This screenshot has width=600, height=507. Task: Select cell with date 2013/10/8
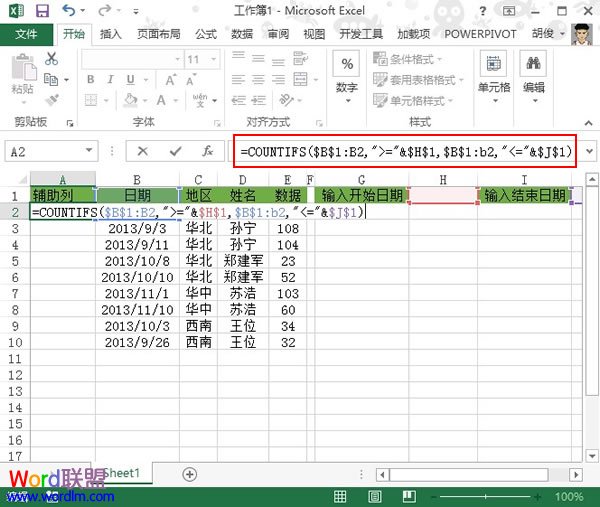tap(137, 261)
